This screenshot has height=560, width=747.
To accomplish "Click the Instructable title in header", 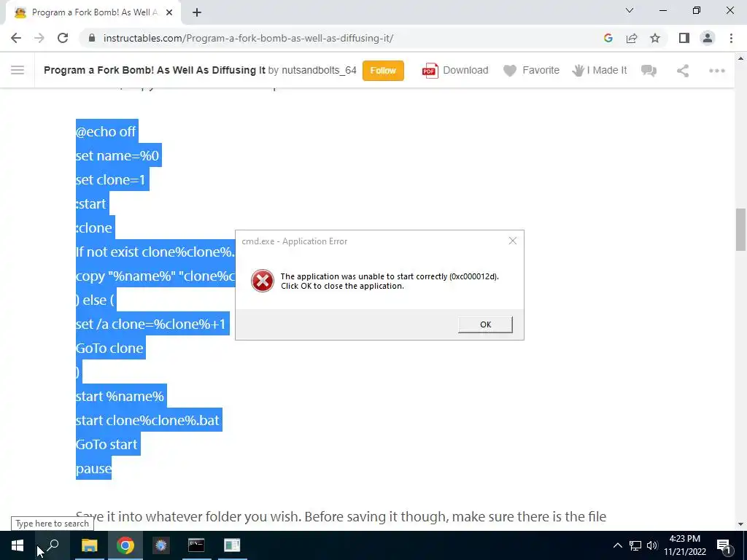I will click(155, 71).
